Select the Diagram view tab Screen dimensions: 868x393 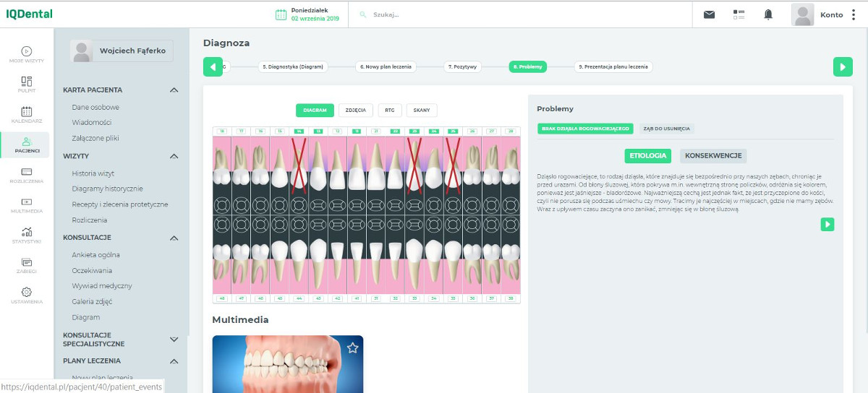click(x=315, y=111)
